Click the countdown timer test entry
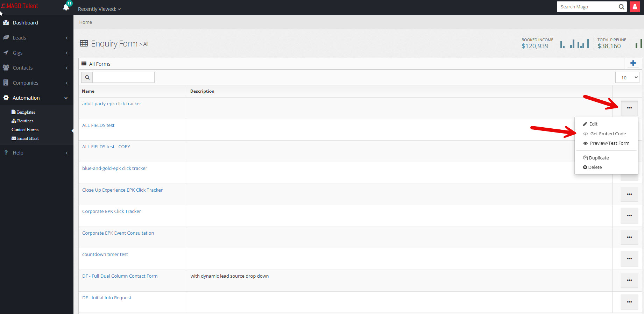This screenshot has height=314, width=644. click(105, 254)
